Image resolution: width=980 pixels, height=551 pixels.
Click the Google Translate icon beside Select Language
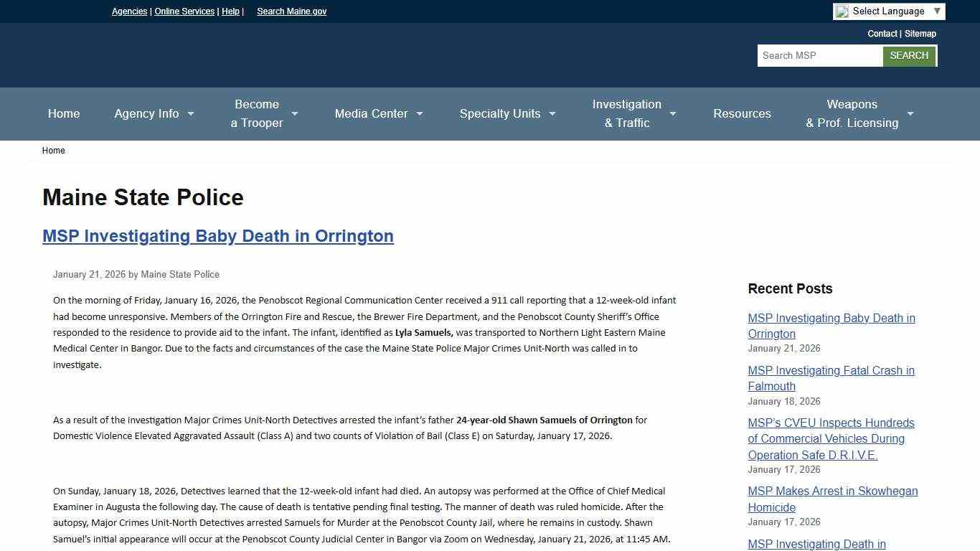[842, 11]
